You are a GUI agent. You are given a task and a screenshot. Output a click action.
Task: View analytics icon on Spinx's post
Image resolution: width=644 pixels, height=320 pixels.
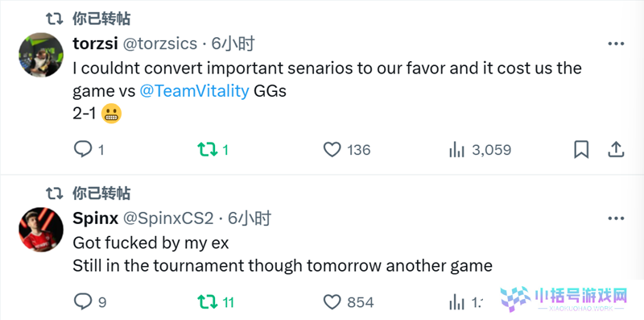[456, 302]
